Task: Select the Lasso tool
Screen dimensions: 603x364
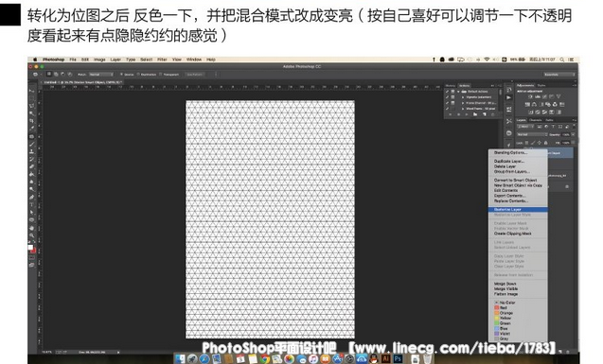Action: coord(31,106)
